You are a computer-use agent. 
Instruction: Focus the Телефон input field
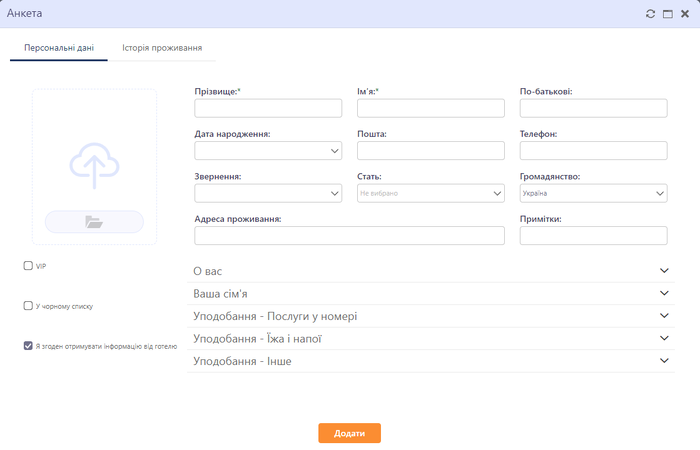593,151
